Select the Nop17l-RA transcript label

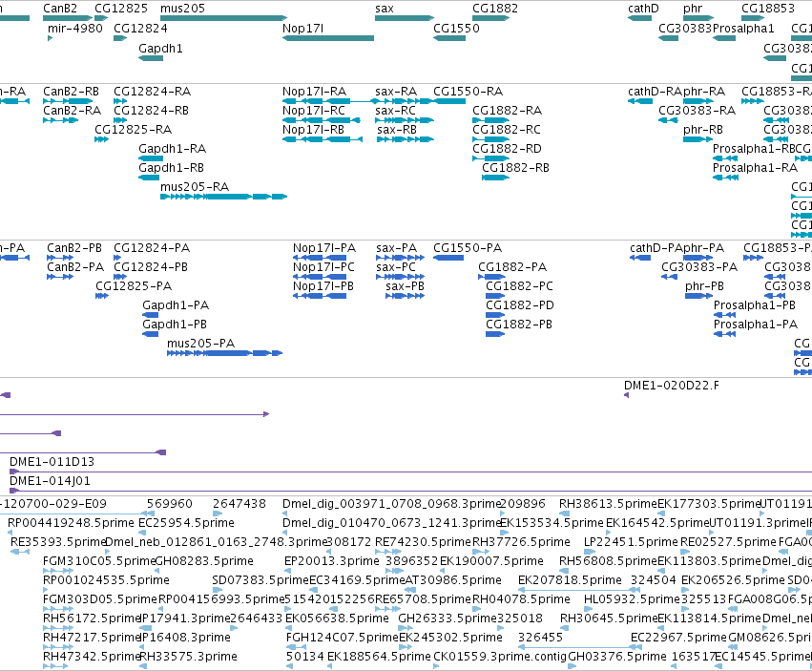(x=314, y=92)
